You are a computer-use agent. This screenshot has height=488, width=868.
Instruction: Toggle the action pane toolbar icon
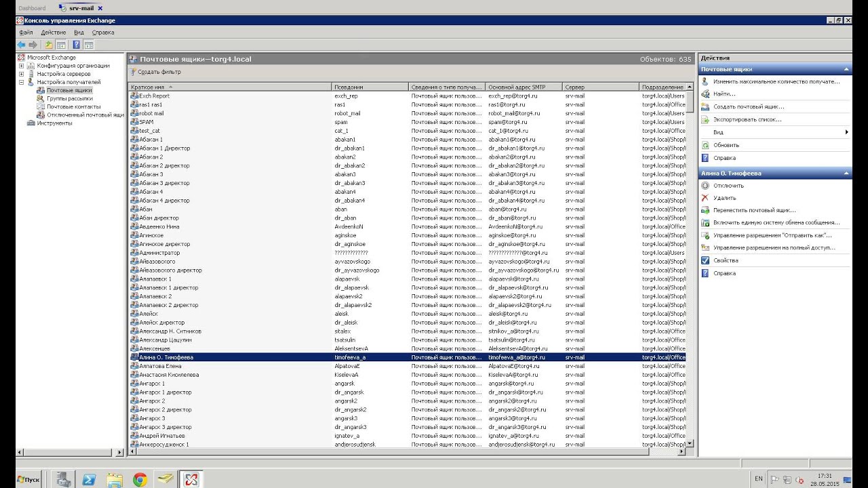point(89,45)
